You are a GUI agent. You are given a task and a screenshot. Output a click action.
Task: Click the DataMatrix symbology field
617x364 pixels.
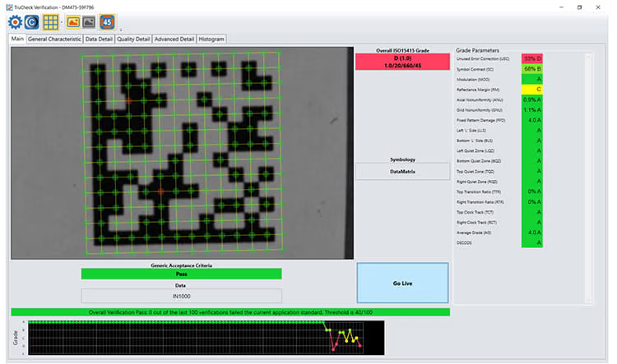(402, 172)
